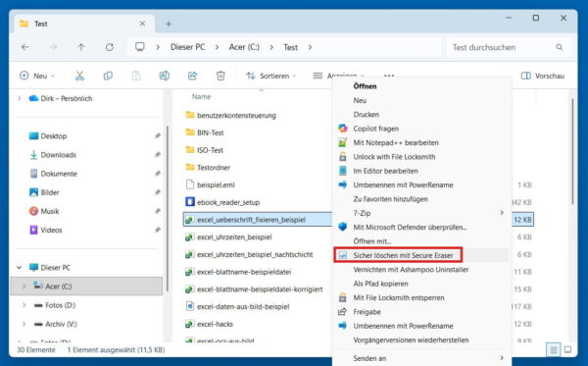Select the ISO-Test folder
588x366 pixels.
point(210,150)
